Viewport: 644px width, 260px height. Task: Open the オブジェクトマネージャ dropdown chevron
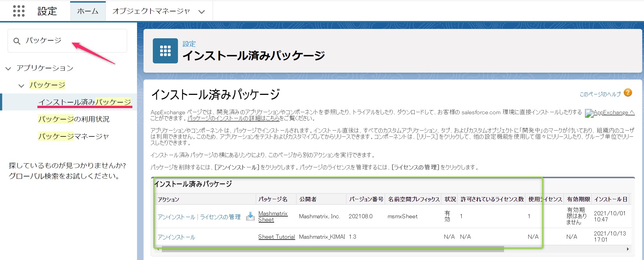pyautogui.click(x=201, y=12)
